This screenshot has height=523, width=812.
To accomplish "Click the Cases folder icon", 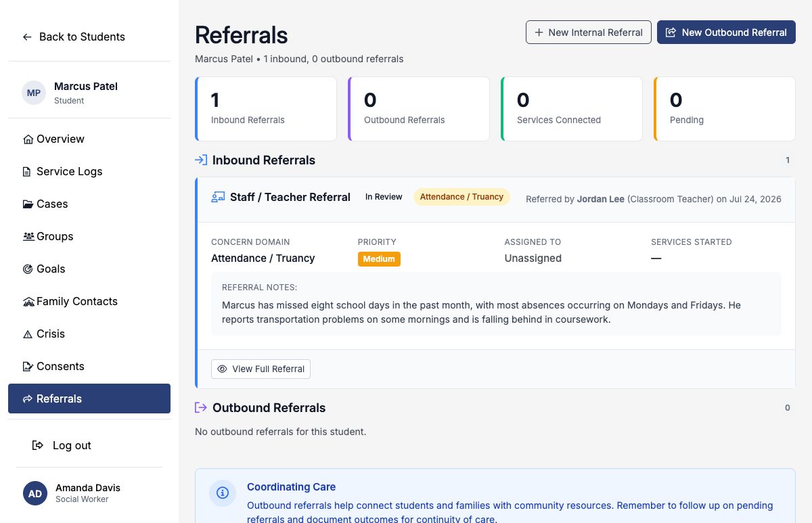I will tap(28, 204).
